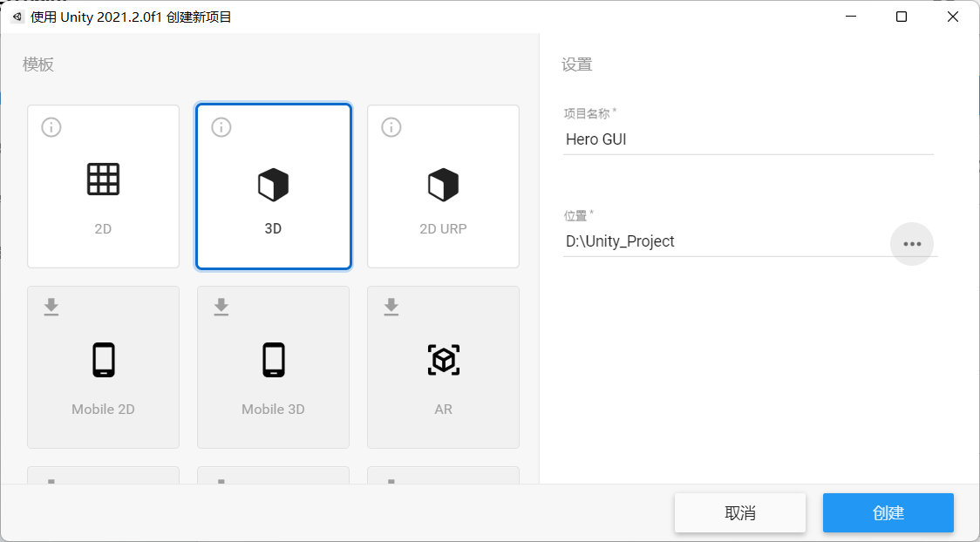Viewport: 980px width, 542px height.
Task: Select the 3D template card
Action: (273, 186)
